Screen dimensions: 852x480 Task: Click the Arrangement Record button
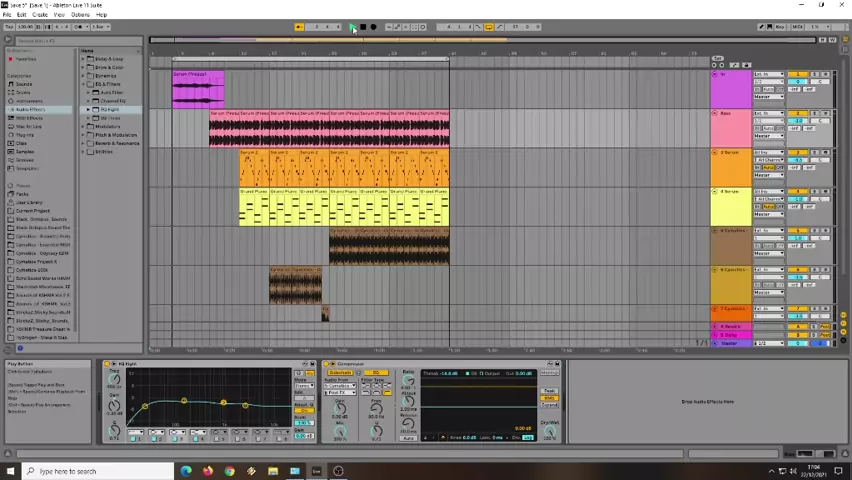tap(373, 27)
